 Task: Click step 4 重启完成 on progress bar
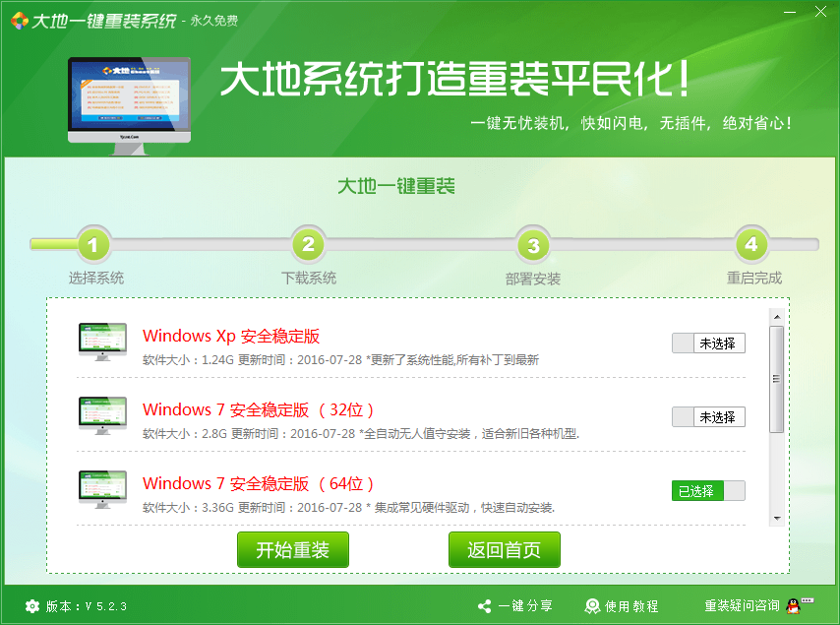[752, 245]
